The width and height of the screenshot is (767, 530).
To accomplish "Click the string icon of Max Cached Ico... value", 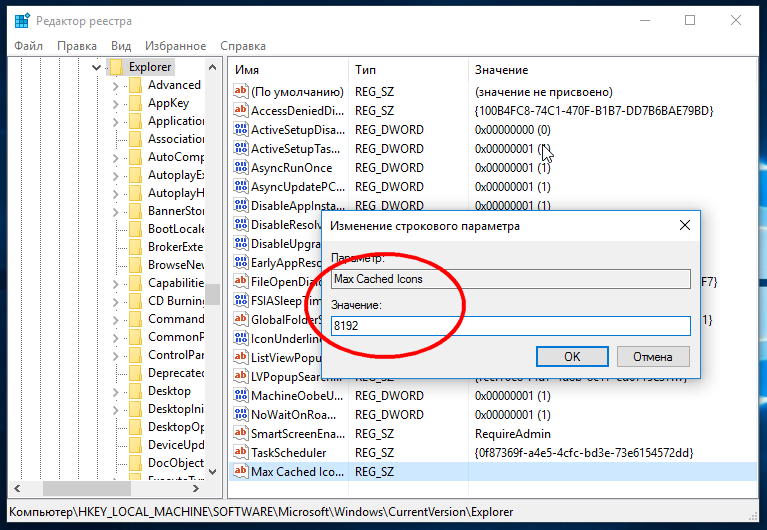I will pyautogui.click(x=240, y=471).
